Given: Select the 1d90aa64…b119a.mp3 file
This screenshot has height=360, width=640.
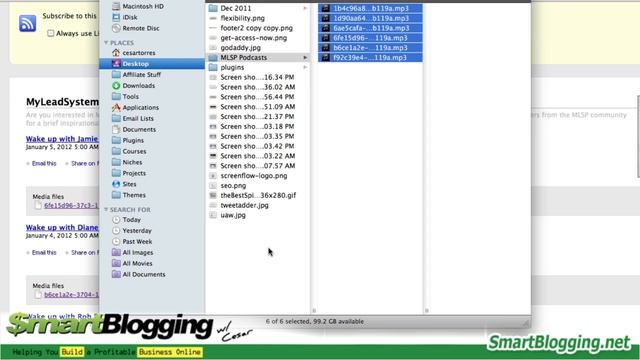Looking at the screenshot, I should (370, 18).
